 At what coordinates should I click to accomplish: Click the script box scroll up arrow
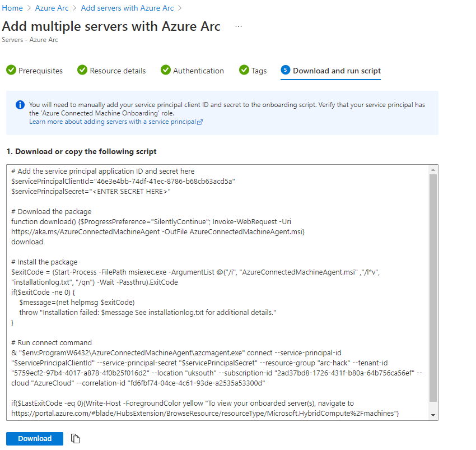tap(433, 170)
